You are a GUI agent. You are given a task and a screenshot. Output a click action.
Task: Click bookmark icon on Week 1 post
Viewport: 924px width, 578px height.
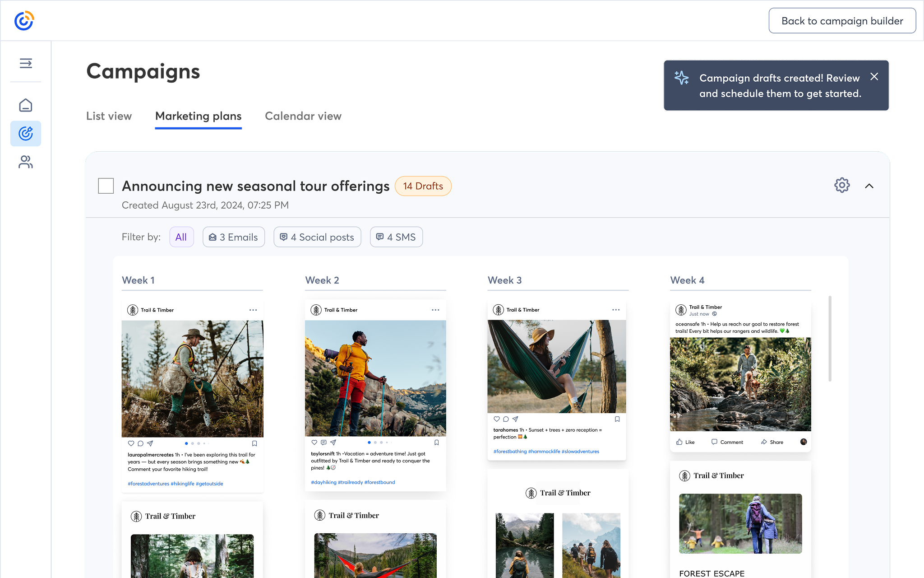coord(254,443)
